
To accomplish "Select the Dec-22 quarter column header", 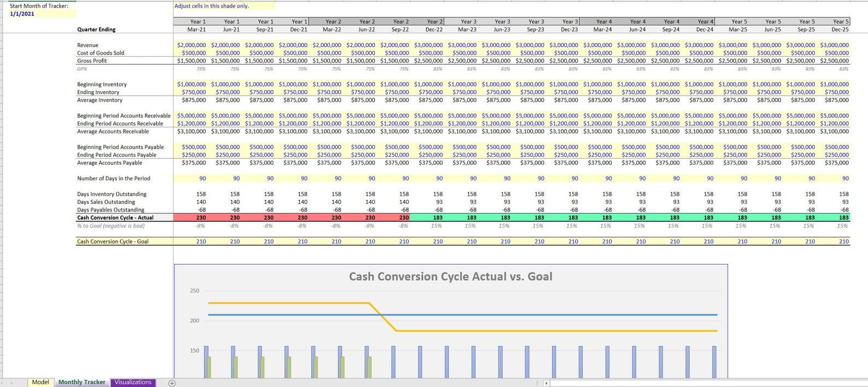I will click(434, 30).
